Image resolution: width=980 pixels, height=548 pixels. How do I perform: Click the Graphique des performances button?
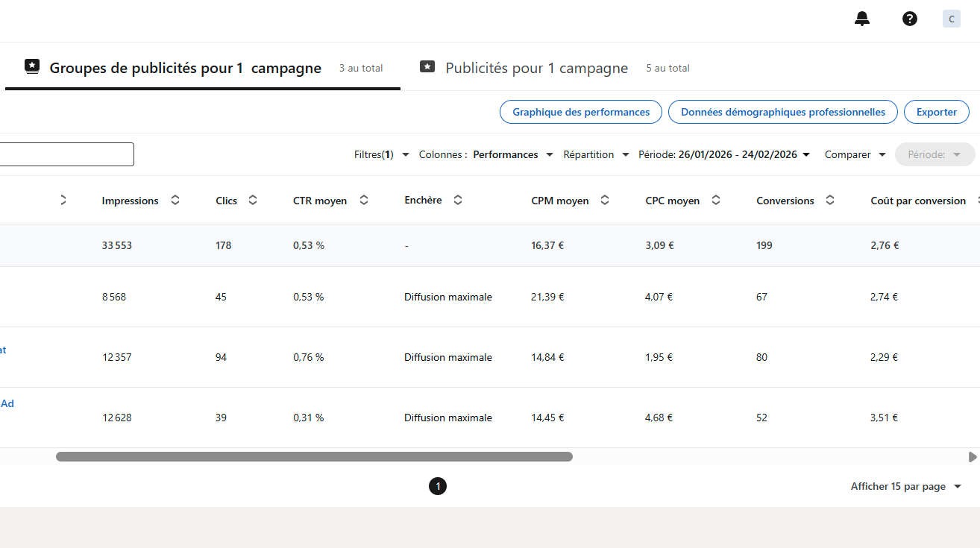coord(580,113)
